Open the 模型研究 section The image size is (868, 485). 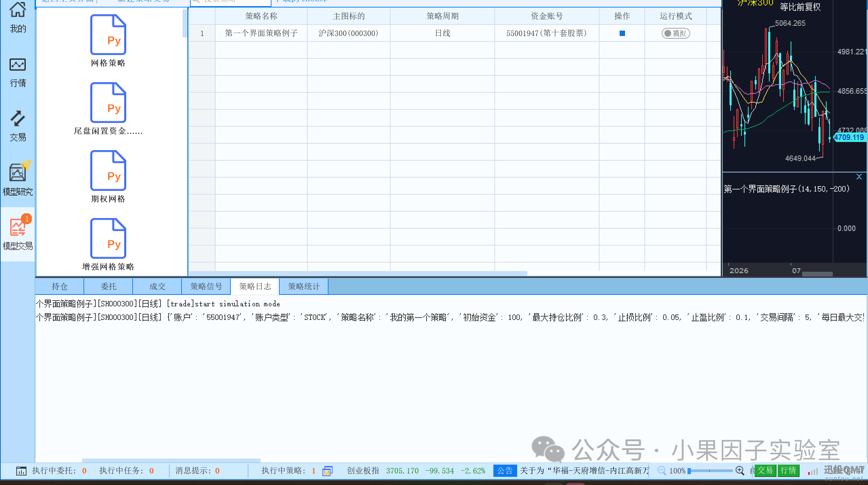tap(18, 179)
